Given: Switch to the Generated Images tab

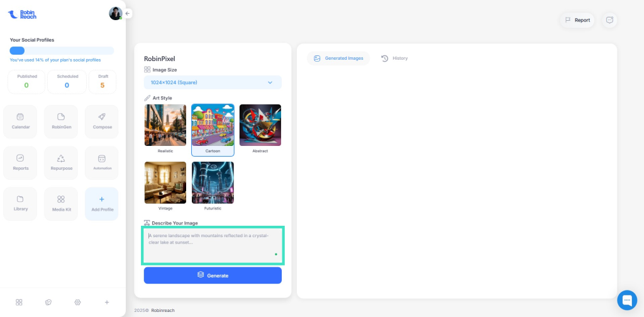Looking at the screenshot, I should tap(338, 58).
